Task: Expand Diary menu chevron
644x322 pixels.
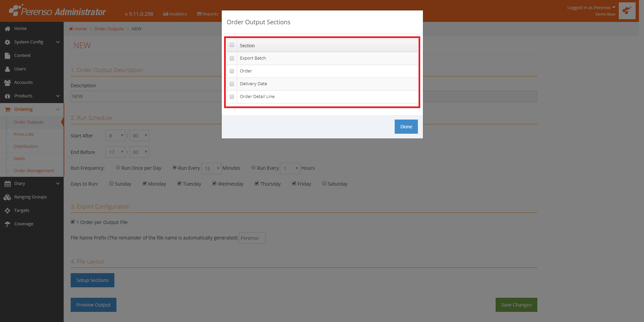Action: tap(58, 184)
